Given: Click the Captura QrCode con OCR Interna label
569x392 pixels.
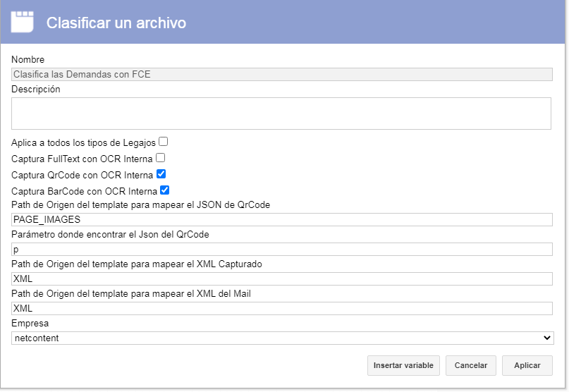Looking at the screenshot, I should coord(82,176).
